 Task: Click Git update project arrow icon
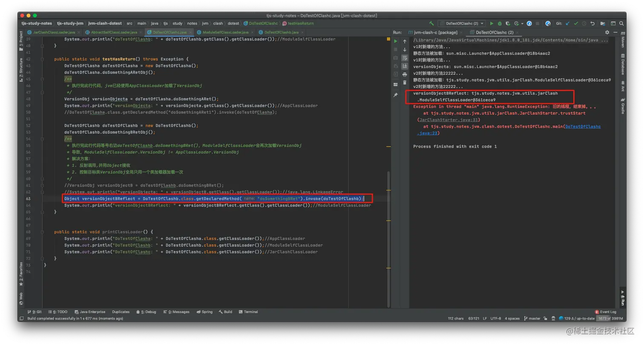pyautogui.click(x=568, y=23)
